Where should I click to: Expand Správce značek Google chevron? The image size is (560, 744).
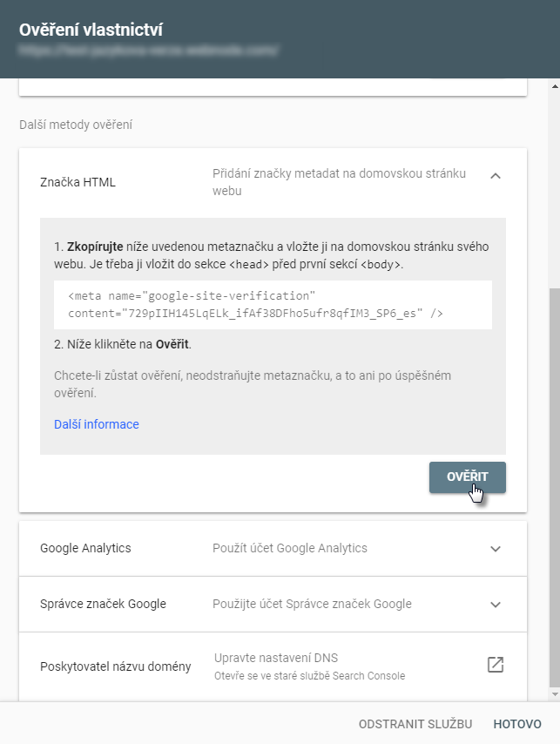496,605
